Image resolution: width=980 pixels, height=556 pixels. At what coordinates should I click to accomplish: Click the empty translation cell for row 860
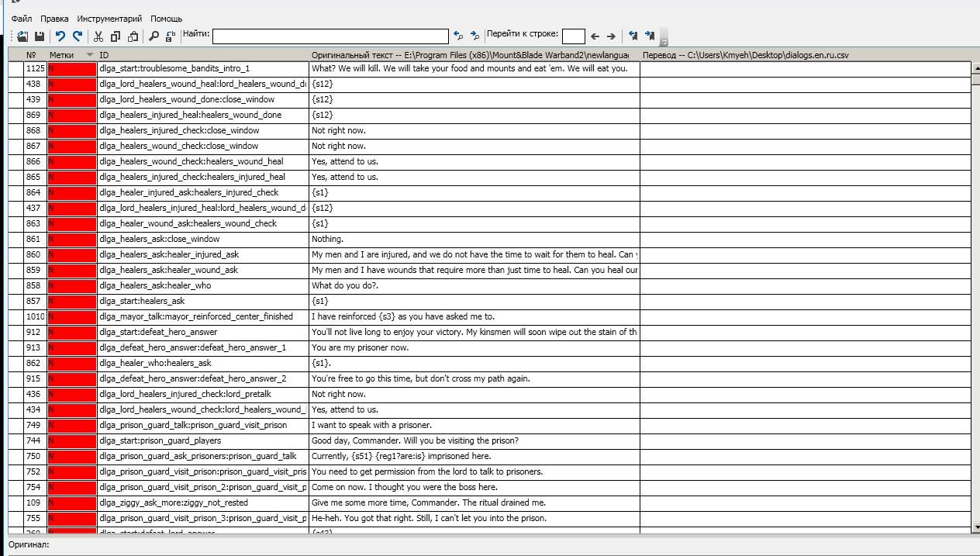(805, 254)
